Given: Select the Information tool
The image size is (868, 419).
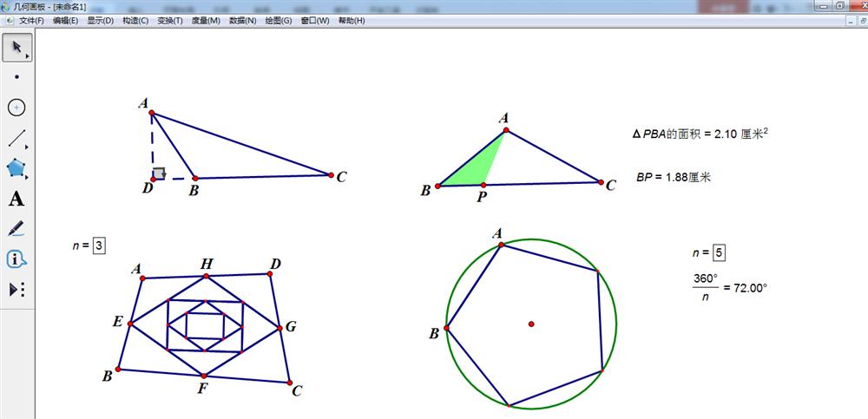Looking at the screenshot, I should (x=16, y=259).
